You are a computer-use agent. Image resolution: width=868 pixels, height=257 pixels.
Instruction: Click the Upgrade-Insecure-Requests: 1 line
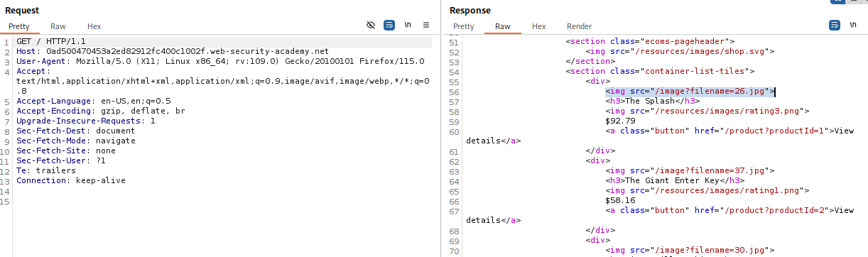[86, 121]
